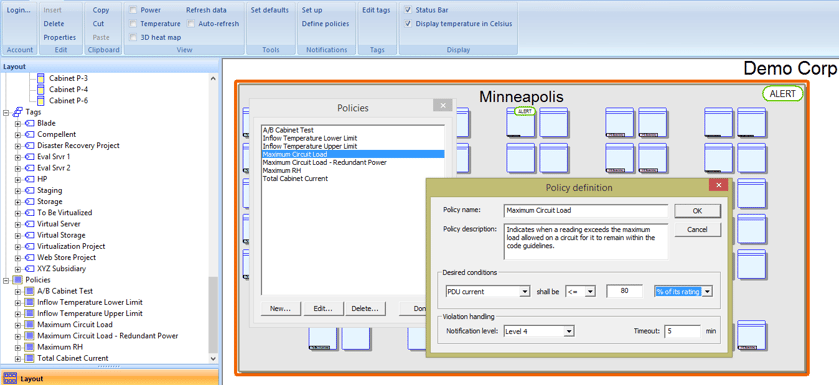Viewport: 839px width, 385px height.
Task: Select the Cabinet P-6 icon
Action: (41, 101)
